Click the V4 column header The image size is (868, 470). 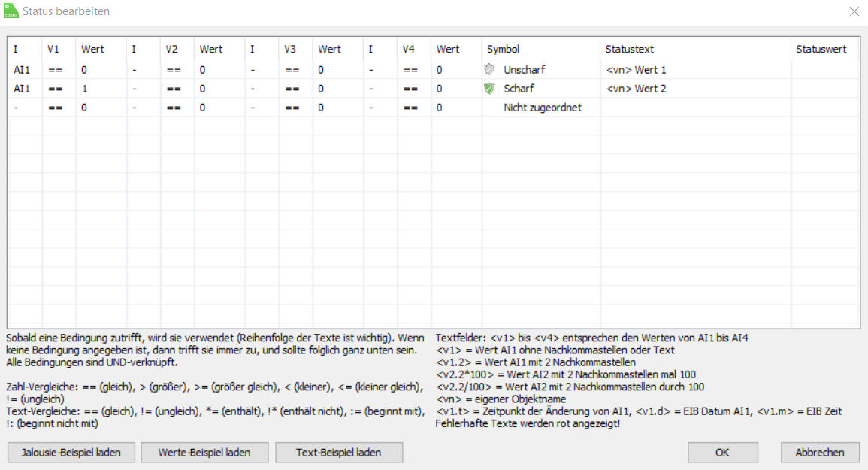tap(414, 49)
